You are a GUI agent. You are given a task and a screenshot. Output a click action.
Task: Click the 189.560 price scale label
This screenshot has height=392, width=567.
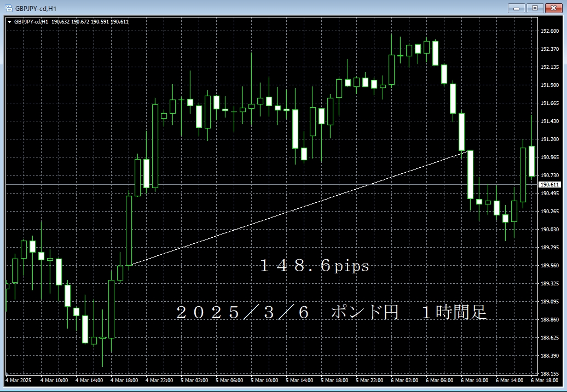click(549, 266)
